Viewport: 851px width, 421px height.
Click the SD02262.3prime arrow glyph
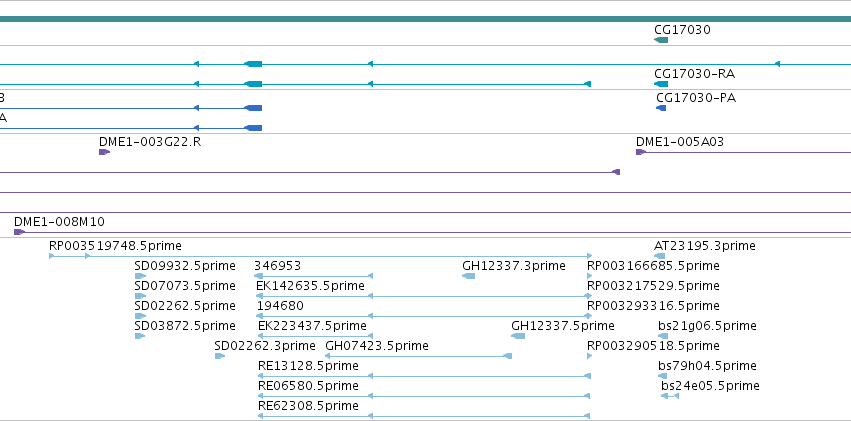[220, 356]
